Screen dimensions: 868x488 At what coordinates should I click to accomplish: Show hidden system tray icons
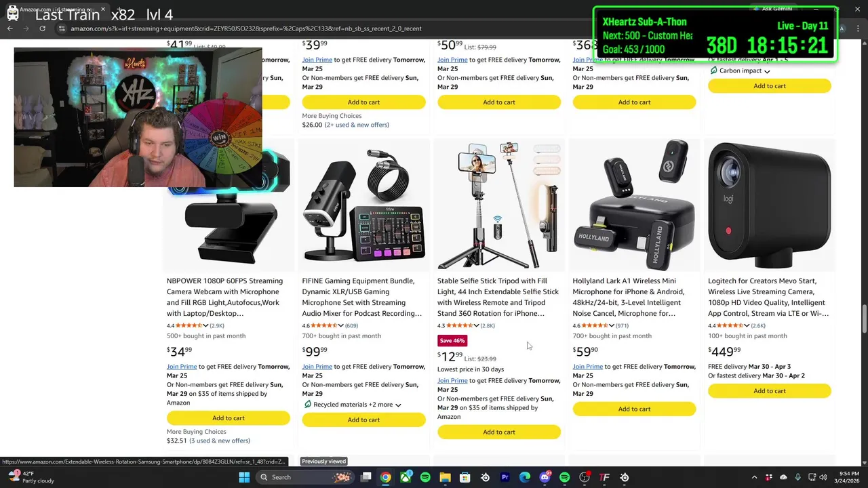[754, 477]
